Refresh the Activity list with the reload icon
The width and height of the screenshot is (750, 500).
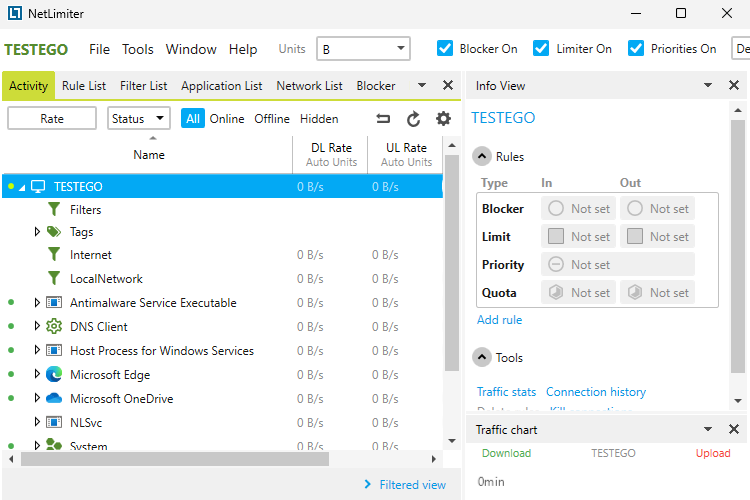(413, 119)
